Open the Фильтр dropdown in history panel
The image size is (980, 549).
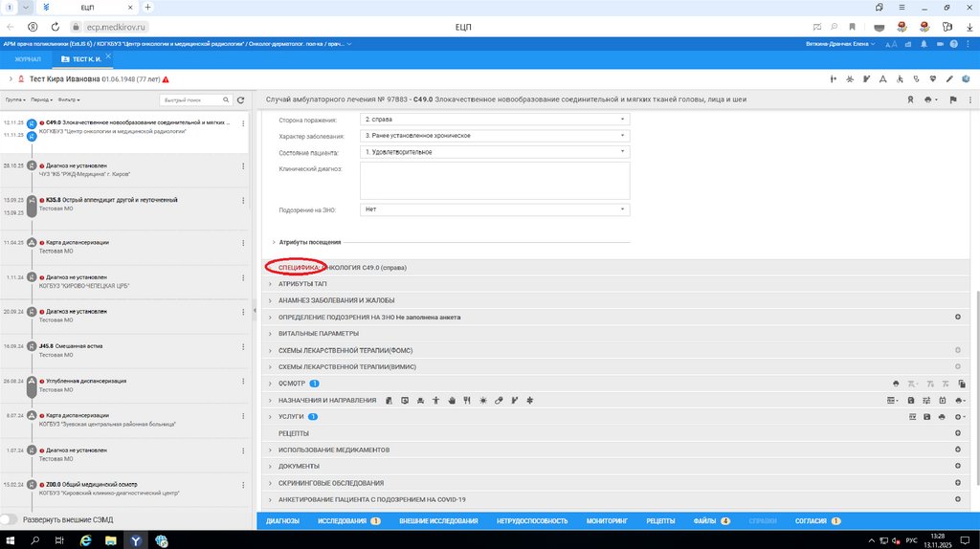tap(69, 99)
